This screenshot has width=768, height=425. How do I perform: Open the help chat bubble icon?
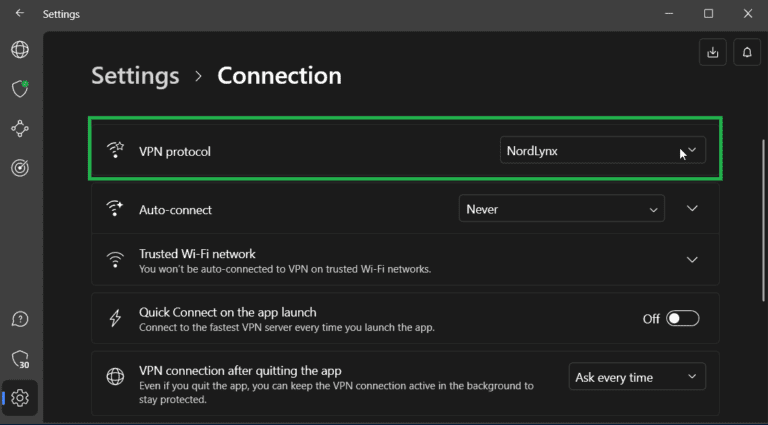point(20,319)
